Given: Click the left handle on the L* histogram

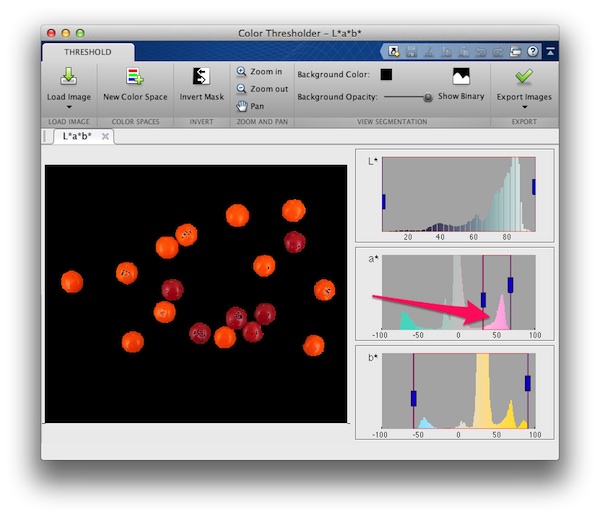Looking at the screenshot, I should click(383, 201).
